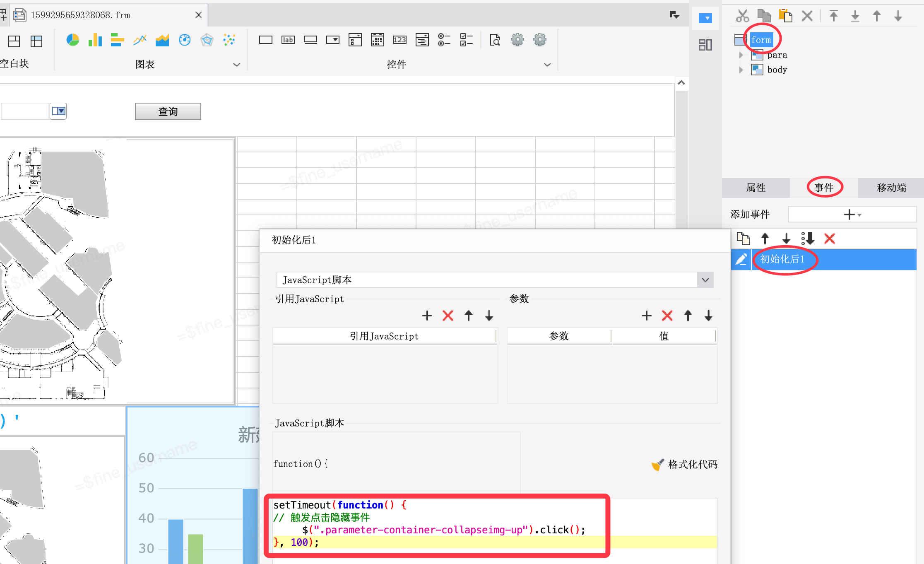Image resolution: width=924 pixels, height=564 pixels.
Task: Add a new parameter row
Action: (x=647, y=316)
